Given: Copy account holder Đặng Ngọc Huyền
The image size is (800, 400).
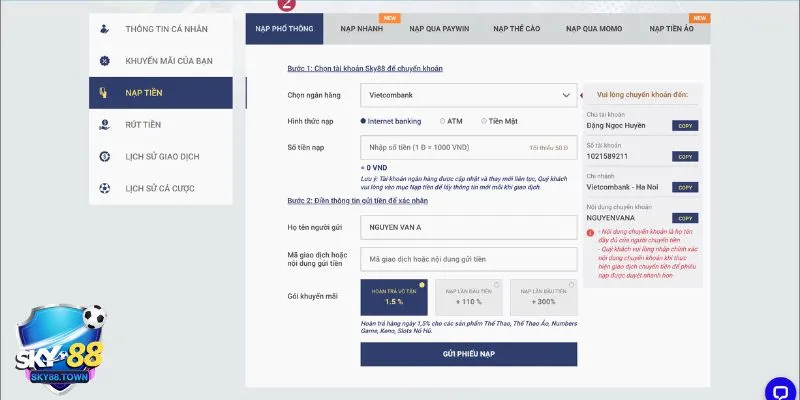Looking at the screenshot, I should pos(685,126).
